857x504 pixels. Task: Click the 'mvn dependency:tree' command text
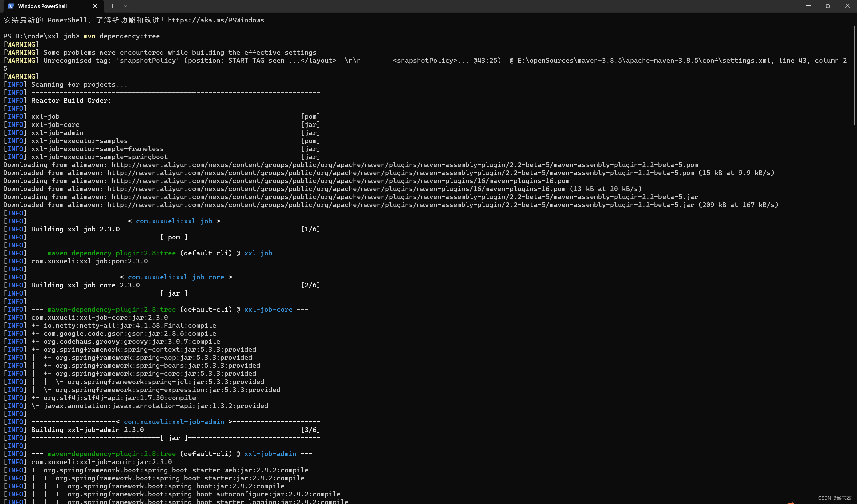click(122, 36)
